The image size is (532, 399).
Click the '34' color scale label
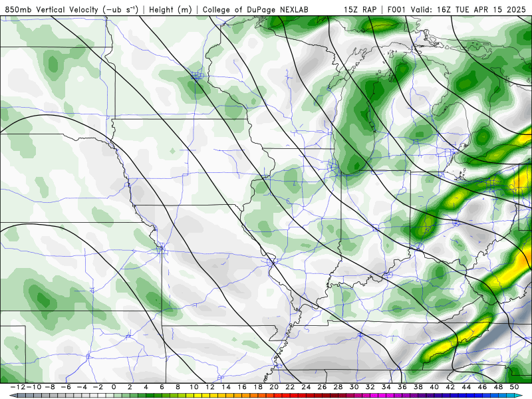[x=386, y=387]
